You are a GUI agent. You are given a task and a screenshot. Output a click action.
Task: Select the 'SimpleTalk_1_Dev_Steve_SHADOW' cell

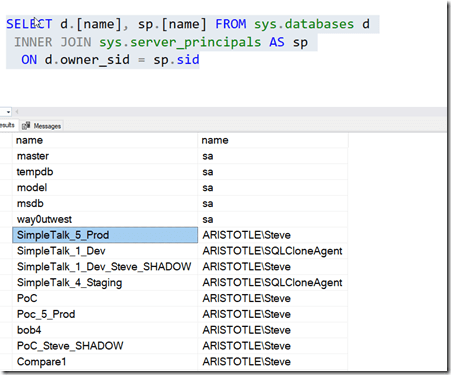click(105, 267)
